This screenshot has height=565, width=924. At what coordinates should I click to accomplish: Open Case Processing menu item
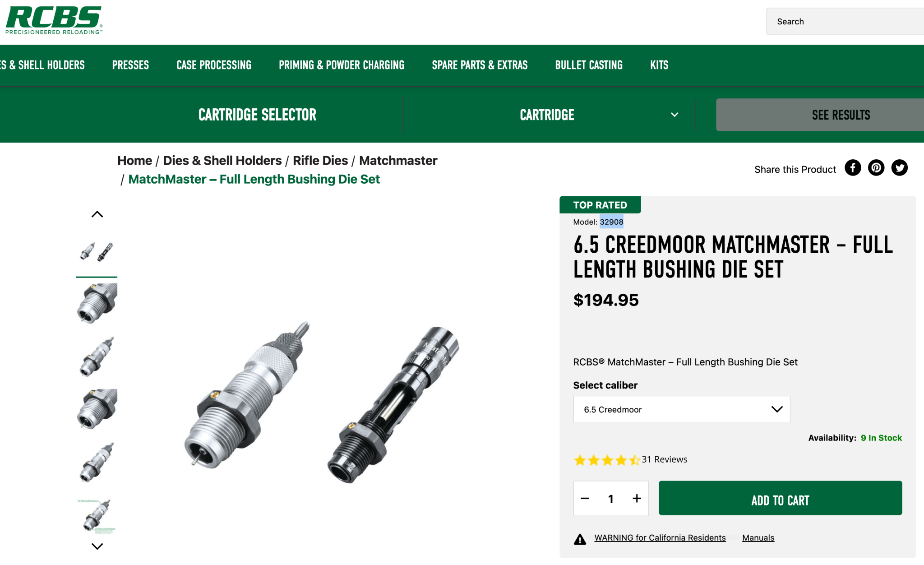pyautogui.click(x=214, y=65)
